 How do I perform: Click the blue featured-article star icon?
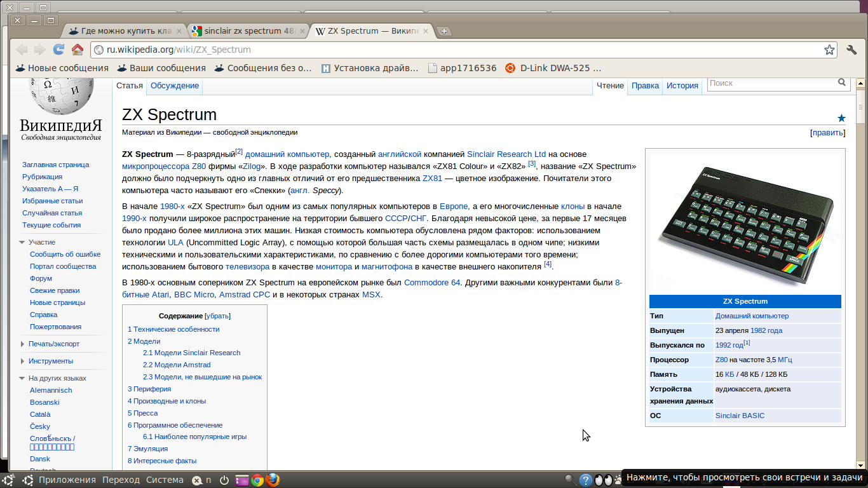[841, 118]
